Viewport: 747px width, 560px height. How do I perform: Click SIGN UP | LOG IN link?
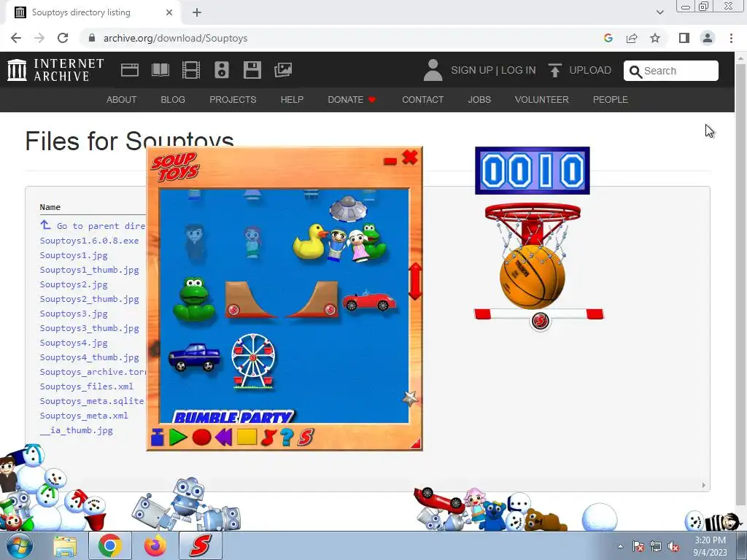pyautogui.click(x=493, y=70)
